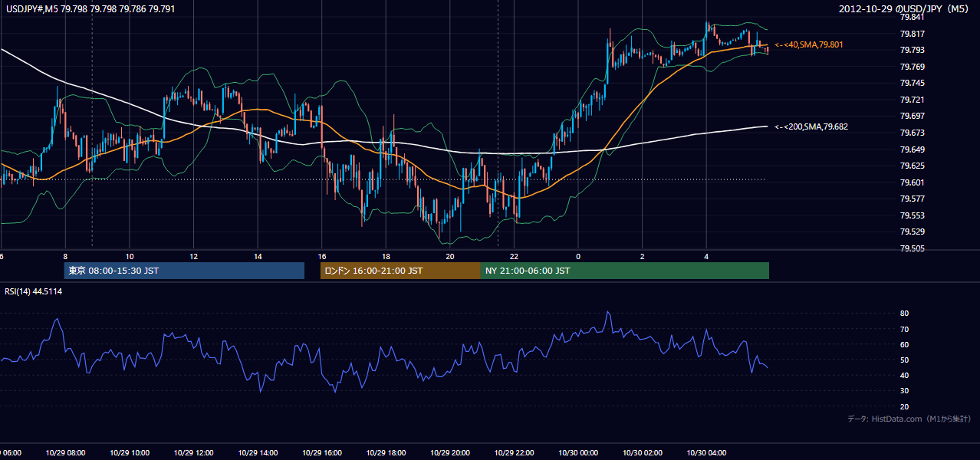Click hour marker 12 under price chart

click(194, 257)
